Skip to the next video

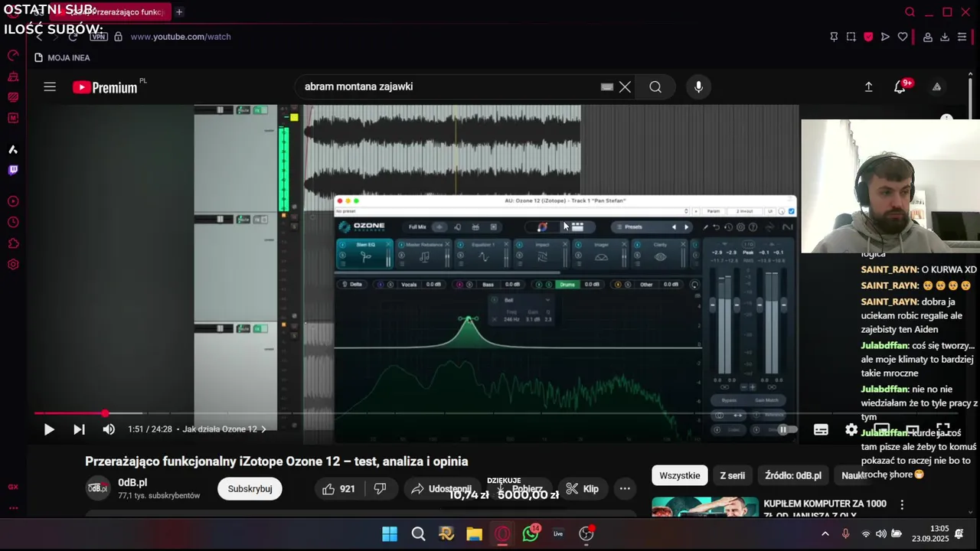(x=79, y=429)
